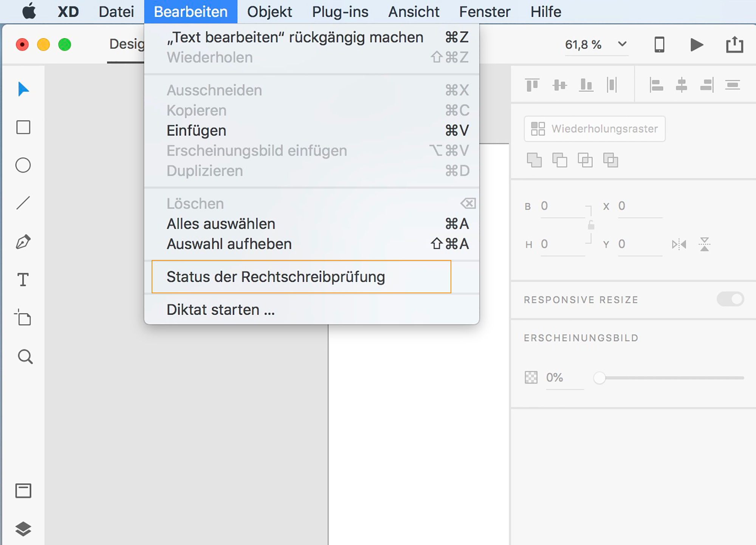Toggle the aspect ratio lock icon
The width and height of the screenshot is (756, 545).
pyautogui.click(x=591, y=226)
